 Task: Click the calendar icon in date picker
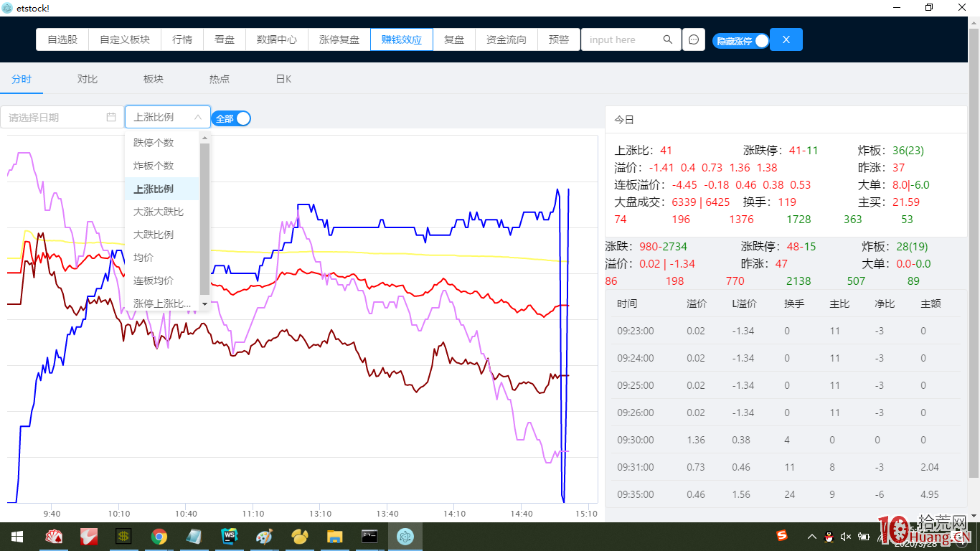pyautogui.click(x=111, y=117)
